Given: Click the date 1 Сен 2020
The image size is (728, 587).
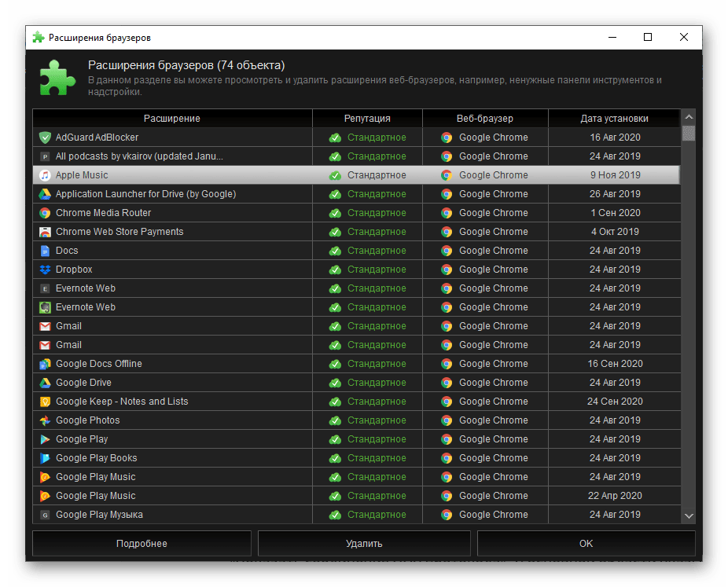Looking at the screenshot, I should pos(615,213).
